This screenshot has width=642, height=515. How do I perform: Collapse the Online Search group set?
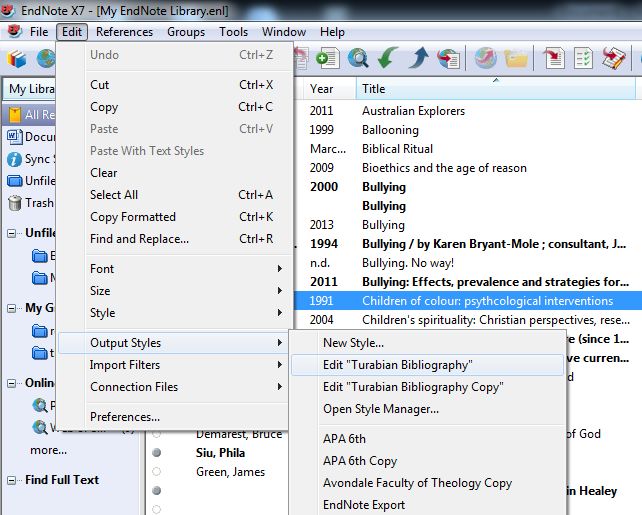(x=11, y=384)
